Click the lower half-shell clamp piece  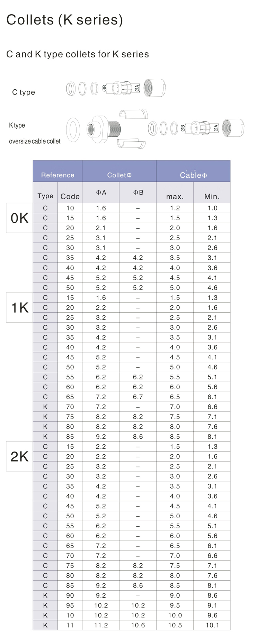point(131,144)
